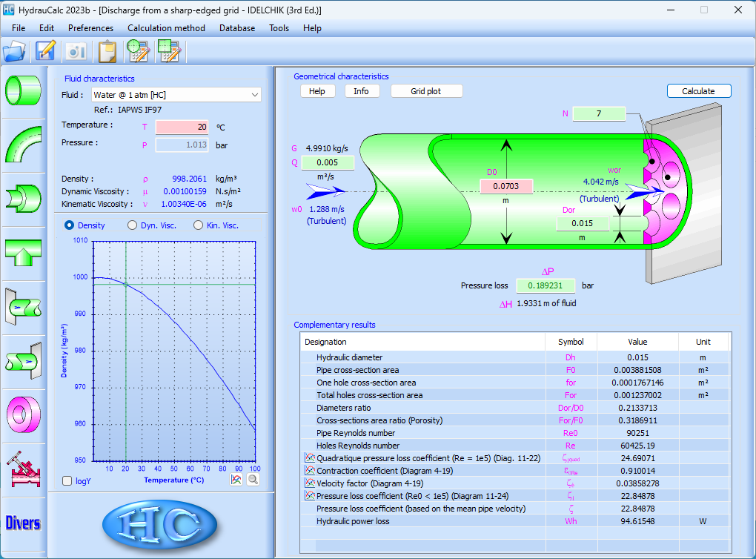Select the straight pipe component icon
Viewport: 756px width, 559px height.
pyautogui.click(x=23, y=90)
